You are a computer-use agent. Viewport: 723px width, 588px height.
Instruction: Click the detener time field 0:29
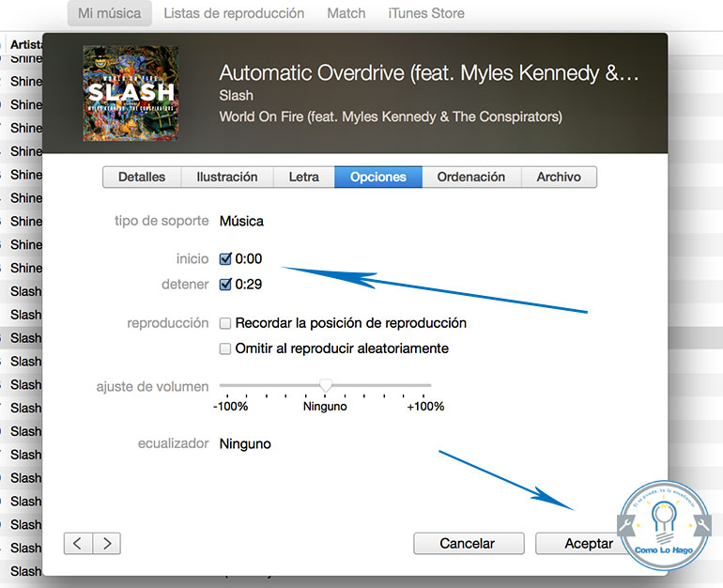249,284
